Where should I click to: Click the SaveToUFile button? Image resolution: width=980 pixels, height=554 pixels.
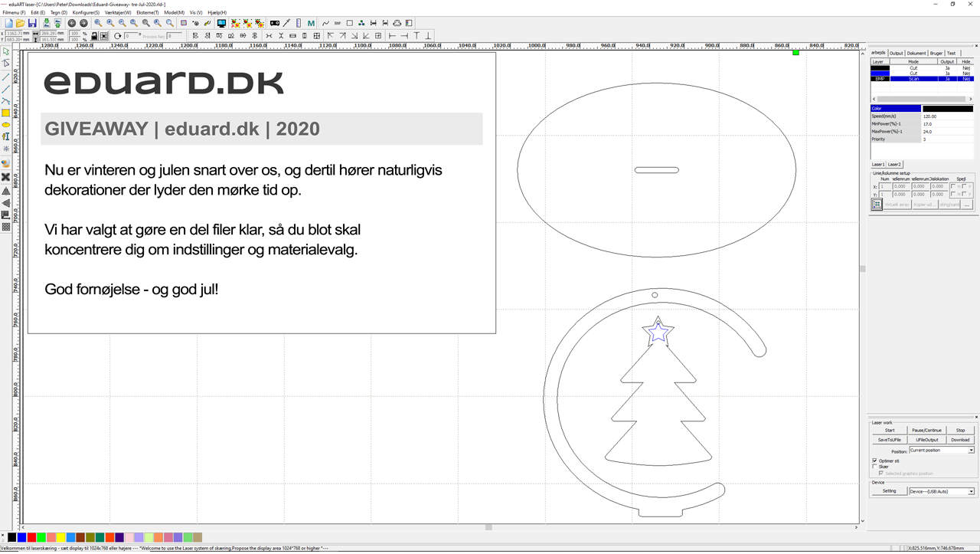(890, 440)
